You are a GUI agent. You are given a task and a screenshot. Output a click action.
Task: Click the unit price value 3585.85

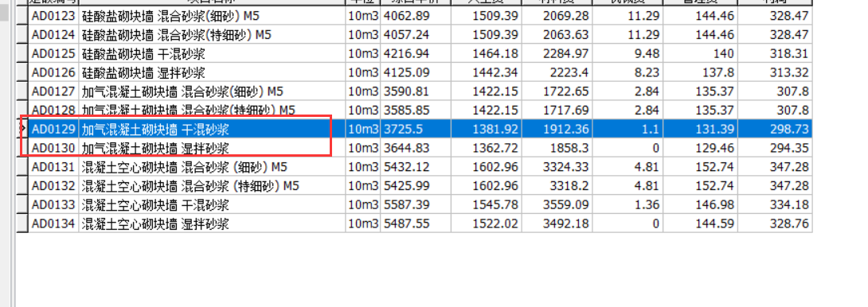(406, 110)
